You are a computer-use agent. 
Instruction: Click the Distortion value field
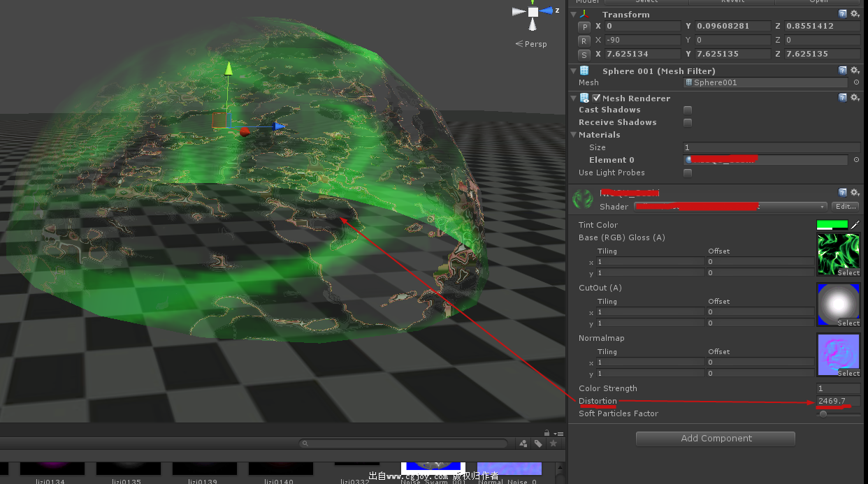pyautogui.click(x=839, y=401)
